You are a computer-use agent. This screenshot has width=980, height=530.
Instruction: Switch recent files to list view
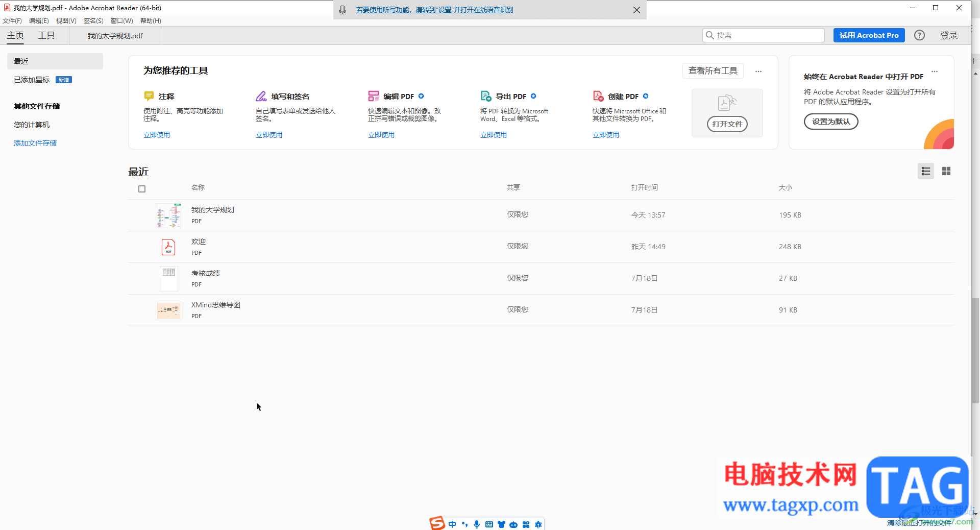coord(926,171)
